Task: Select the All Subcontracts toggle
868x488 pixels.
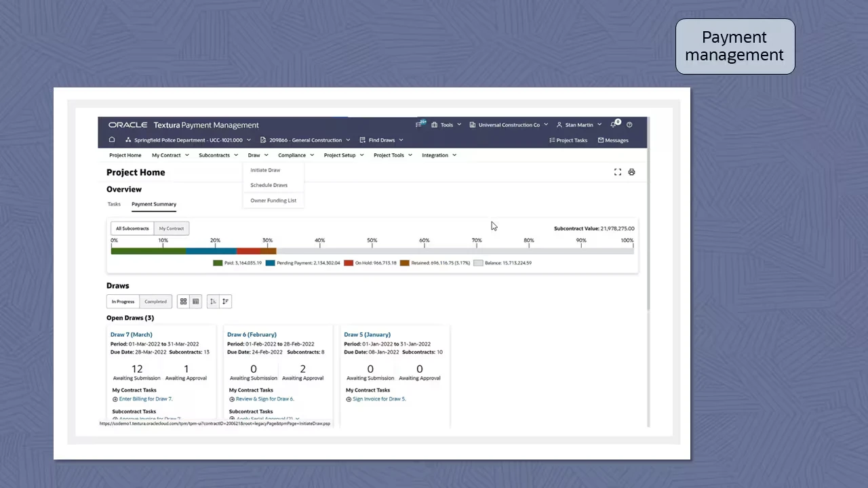Action: (132, 228)
